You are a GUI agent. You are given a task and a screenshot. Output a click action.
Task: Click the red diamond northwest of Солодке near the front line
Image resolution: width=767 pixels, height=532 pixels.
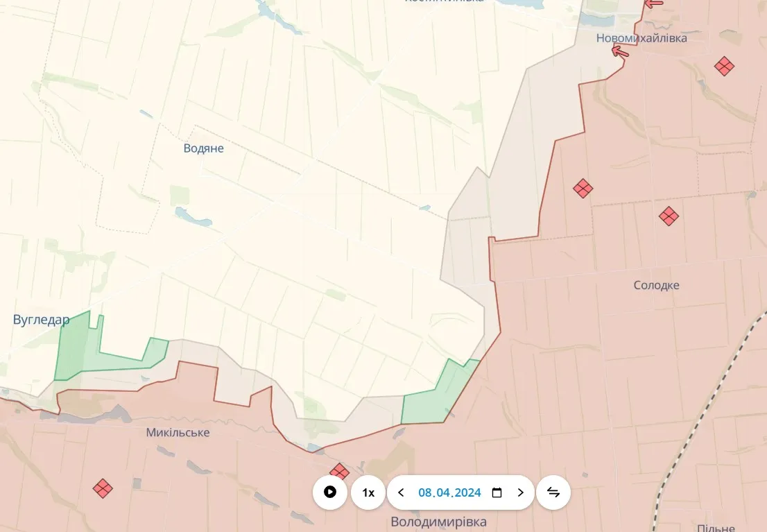coord(583,189)
